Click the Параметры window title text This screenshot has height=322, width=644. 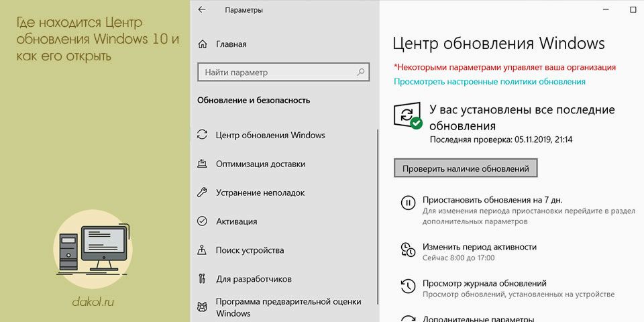(244, 10)
